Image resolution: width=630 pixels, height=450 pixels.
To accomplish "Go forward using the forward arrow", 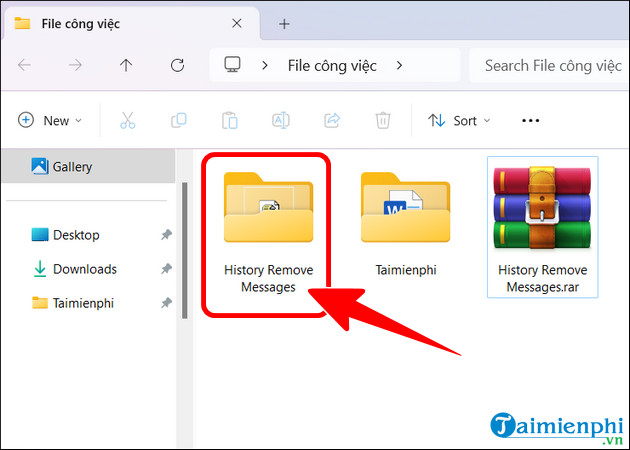I will [x=75, y=65].
